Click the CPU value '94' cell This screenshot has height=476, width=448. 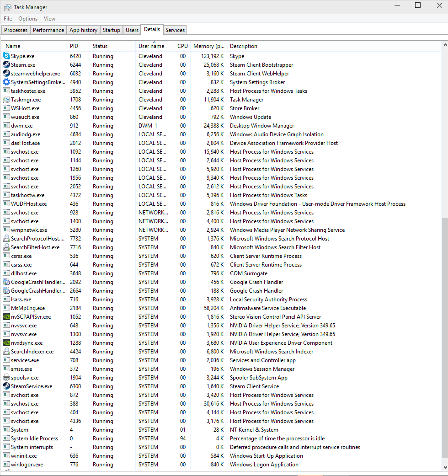(183, 439)
